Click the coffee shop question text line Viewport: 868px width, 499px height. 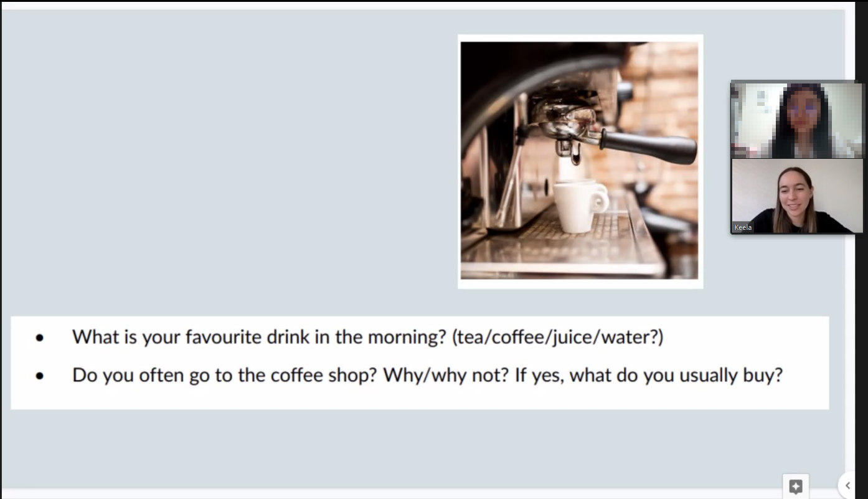point(427,375)
